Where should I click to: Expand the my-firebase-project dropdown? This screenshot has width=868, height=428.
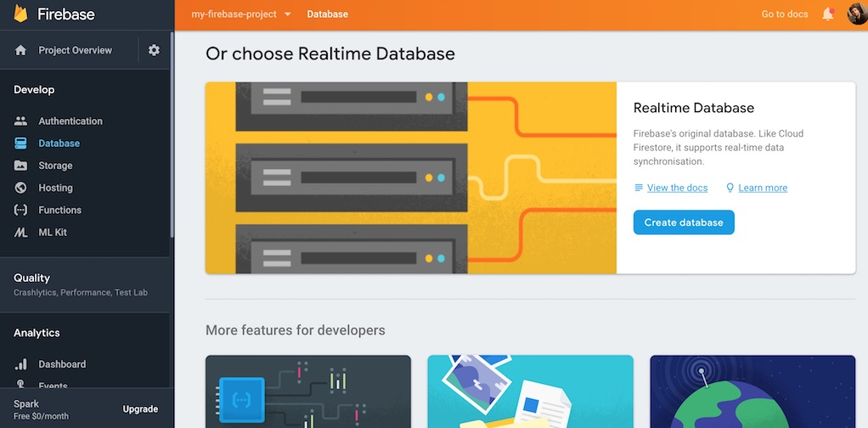[x=241, y=14]
